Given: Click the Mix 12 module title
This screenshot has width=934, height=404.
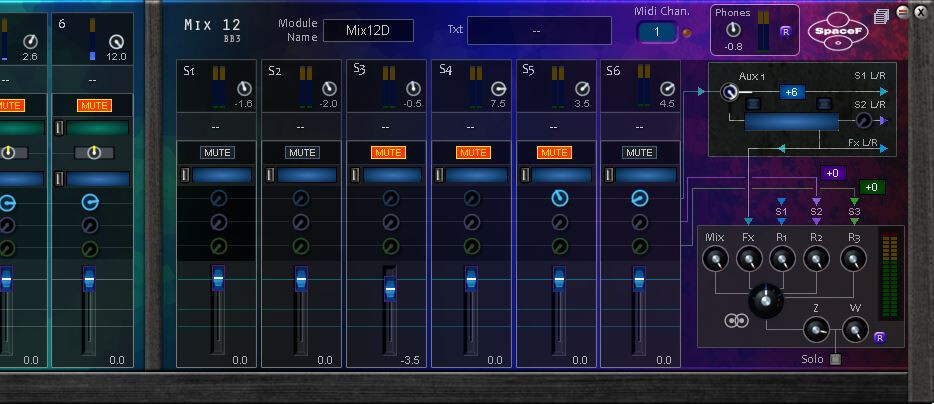Looking at the screenshot, I should point(212,25).
